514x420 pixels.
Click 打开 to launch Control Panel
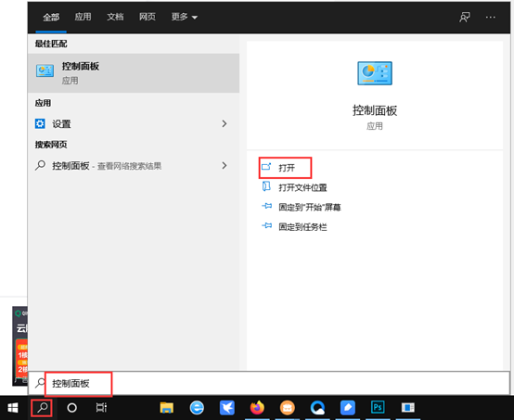click(285, 168)
